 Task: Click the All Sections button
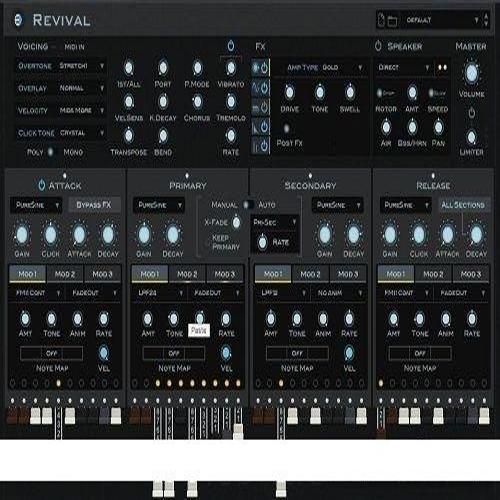463,205
